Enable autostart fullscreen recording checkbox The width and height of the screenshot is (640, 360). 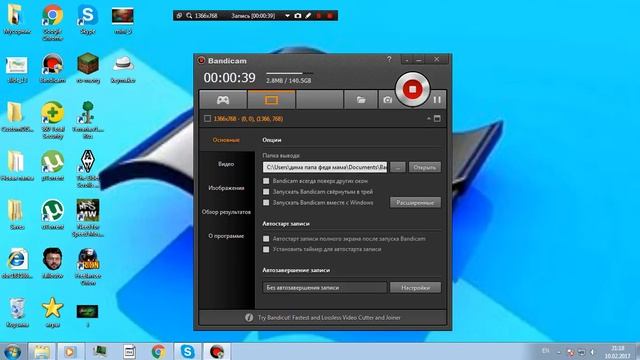[x=266, y=239]
